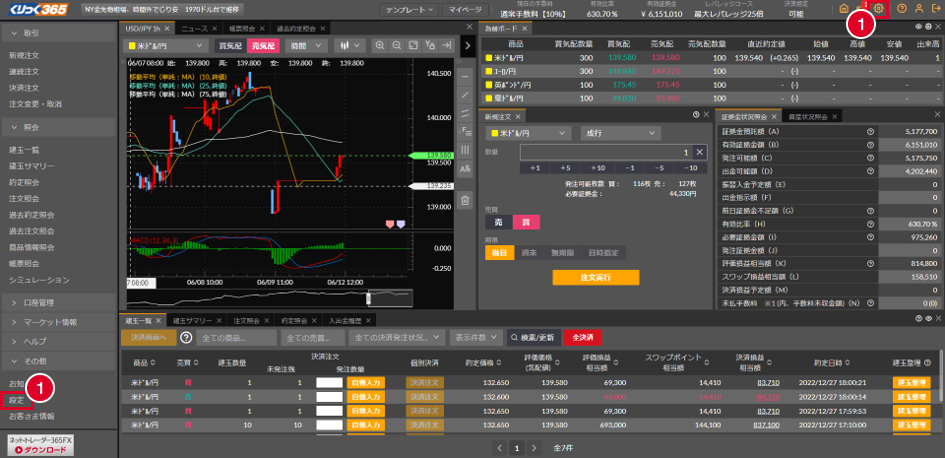Image resolution: width=945 pixels, height=458 pixels.
Task: Select the Fibonacci retracement tool
Action: pyautogui.click(x=465, y=131)
